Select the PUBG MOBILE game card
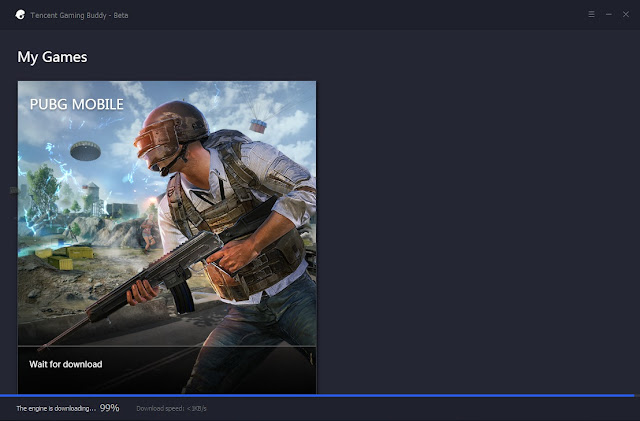640x421 pixels. click(x=167, y=237)
